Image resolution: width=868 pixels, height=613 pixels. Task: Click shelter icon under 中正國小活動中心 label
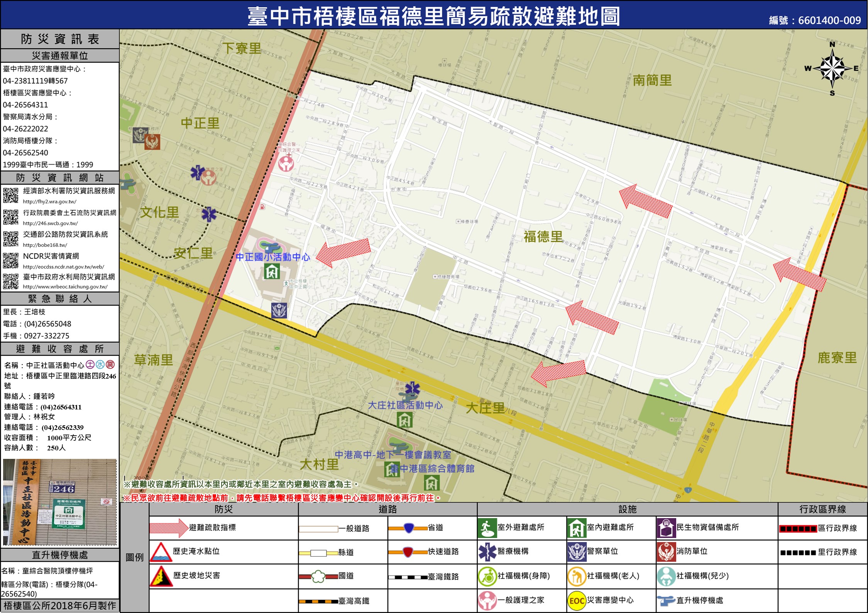pos(272,272)
